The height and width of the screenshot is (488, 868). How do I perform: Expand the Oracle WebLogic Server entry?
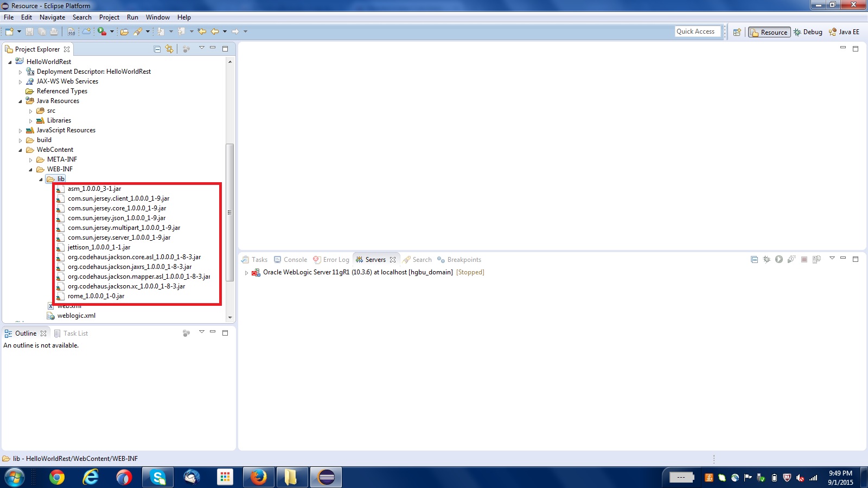pyautogui.click(x=247, y=272)
